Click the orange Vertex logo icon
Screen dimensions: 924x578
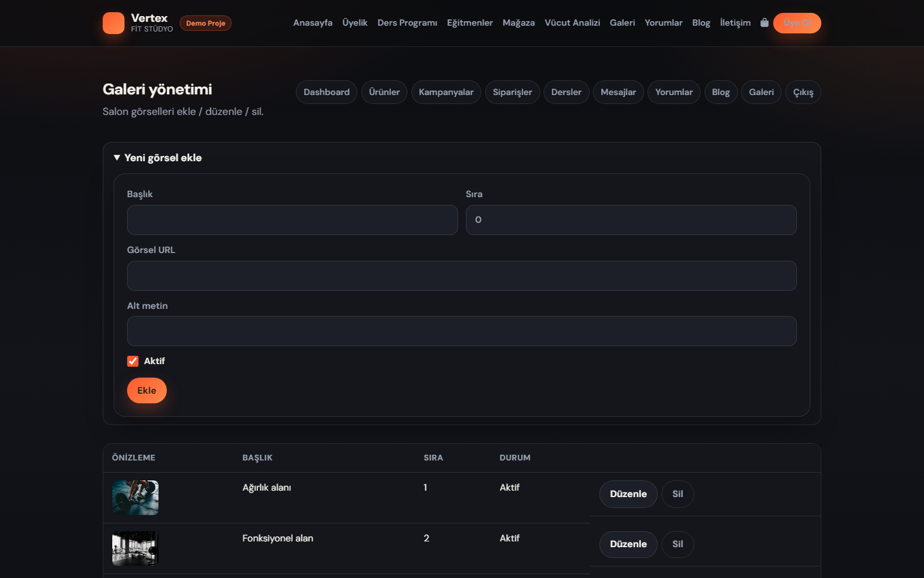[114, 23]
